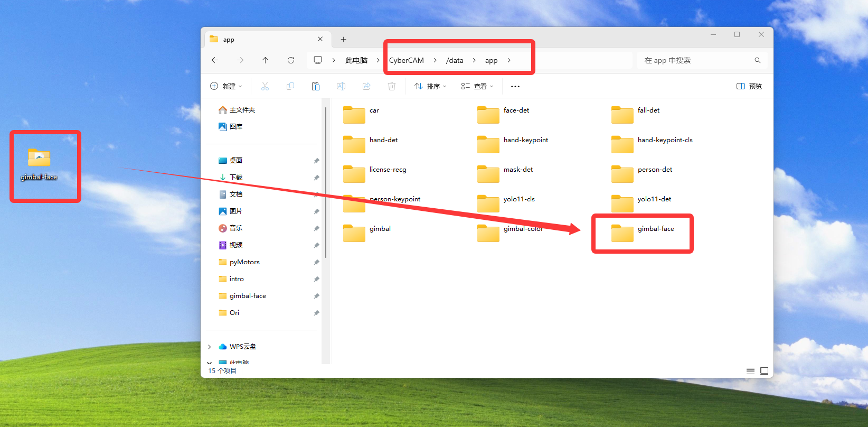This screenshot has height=427, width=868.
Task: Expand the WPS云盘 tree node
Action: click(x=210, y=347)
